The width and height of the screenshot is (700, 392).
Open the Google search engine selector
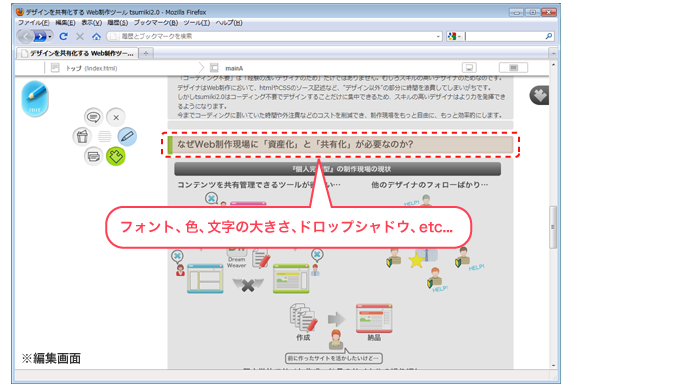pos(454,36)
